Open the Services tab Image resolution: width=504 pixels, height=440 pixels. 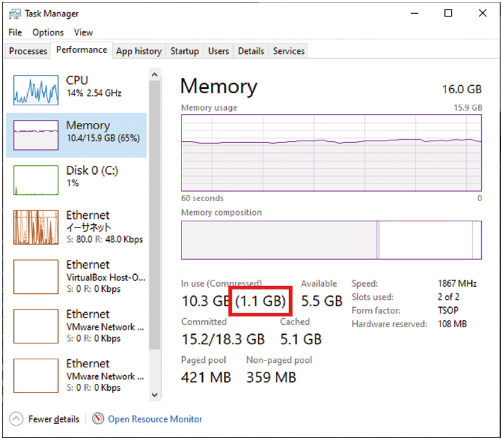[289, 51]
